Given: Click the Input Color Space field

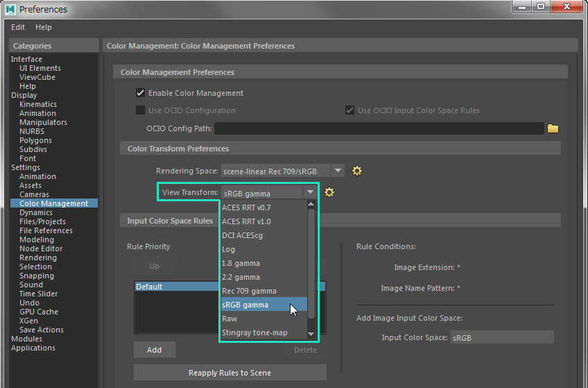Looking at the screenshot, I should pyautogui.click(x=502, y=337).
